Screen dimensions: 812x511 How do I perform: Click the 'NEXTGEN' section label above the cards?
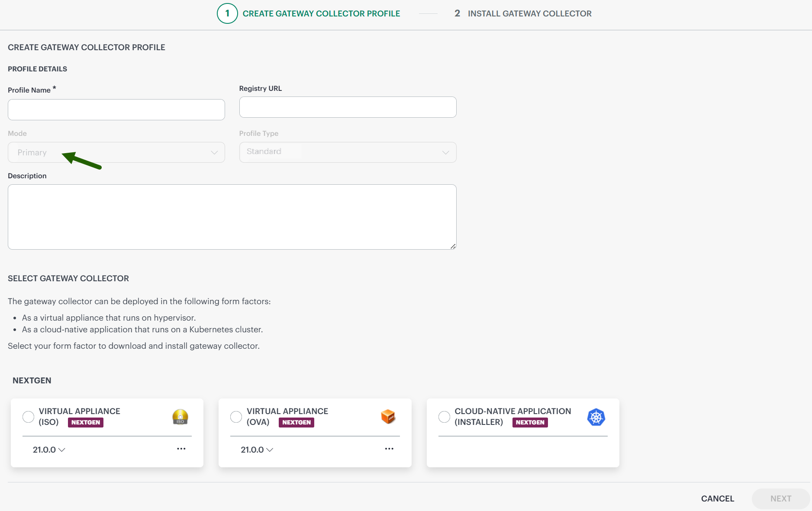pos(32,380)
